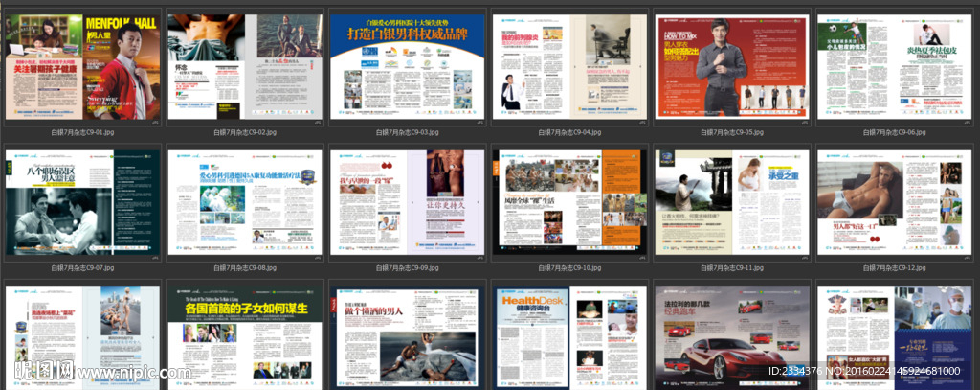The width and height of the screenshot is (980, 390).
Task: Select thumbnail image of 白银7月杂志C9-11.jpg
Action: (731, 203)
